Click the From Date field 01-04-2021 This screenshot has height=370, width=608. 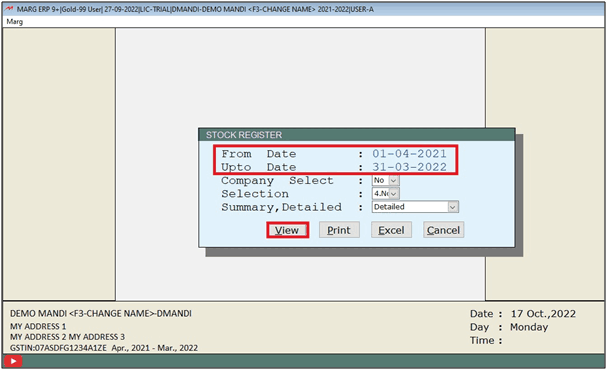pyautogui.click(x=409, y=154)
